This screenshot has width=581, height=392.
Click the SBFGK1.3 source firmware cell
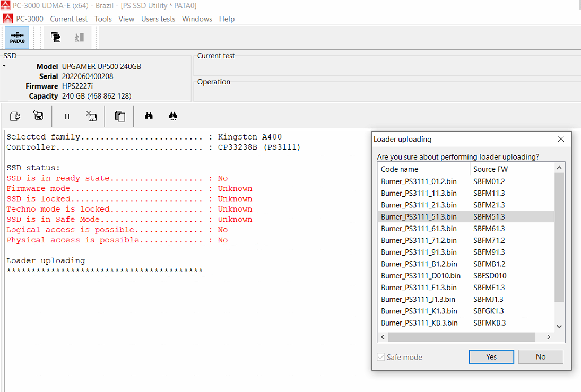coord(488,311)
